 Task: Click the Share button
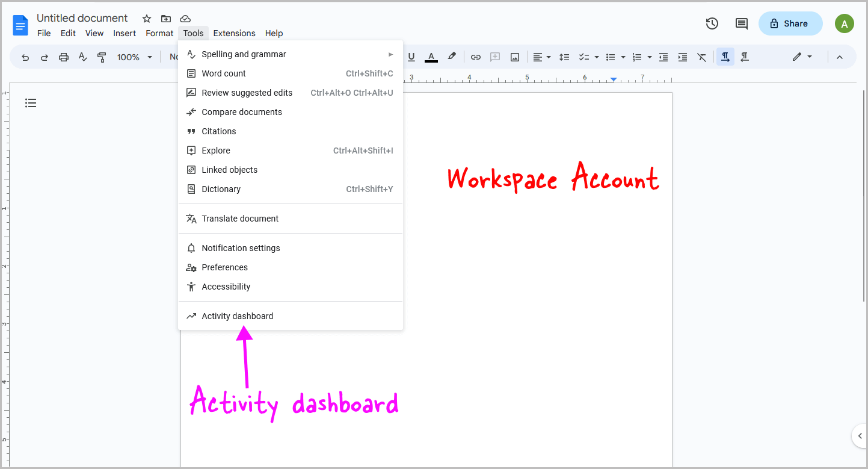(790, 23)
